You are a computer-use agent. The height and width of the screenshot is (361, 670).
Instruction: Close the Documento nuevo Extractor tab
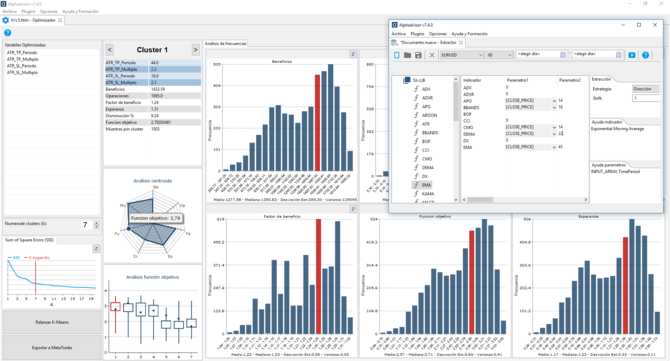pyautogui.click(x=461, y=42)
